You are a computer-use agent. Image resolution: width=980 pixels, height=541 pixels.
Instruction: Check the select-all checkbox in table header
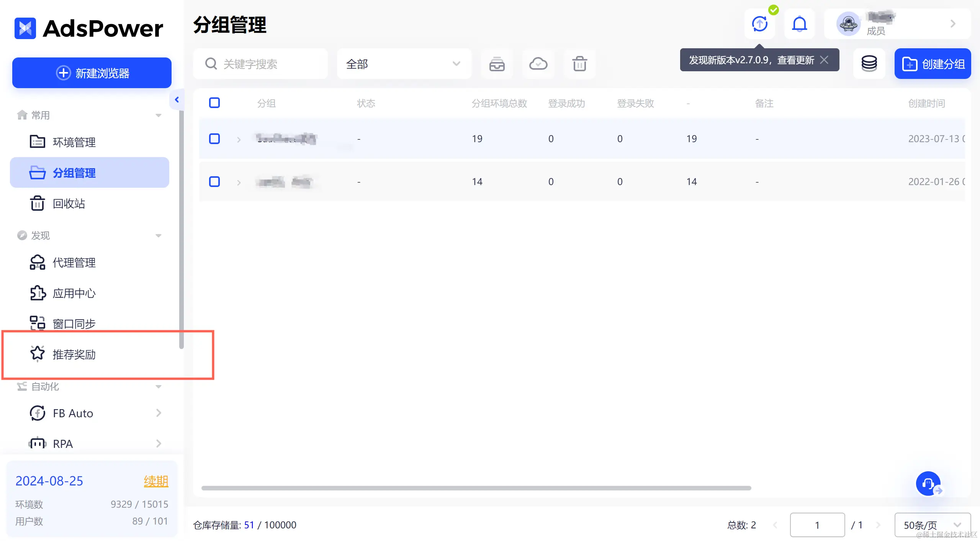214,103
